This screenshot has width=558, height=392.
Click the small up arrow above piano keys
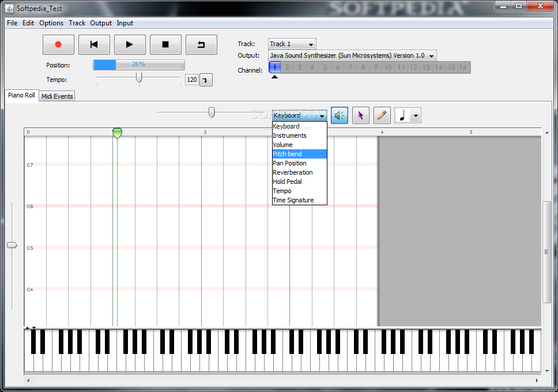28,327
